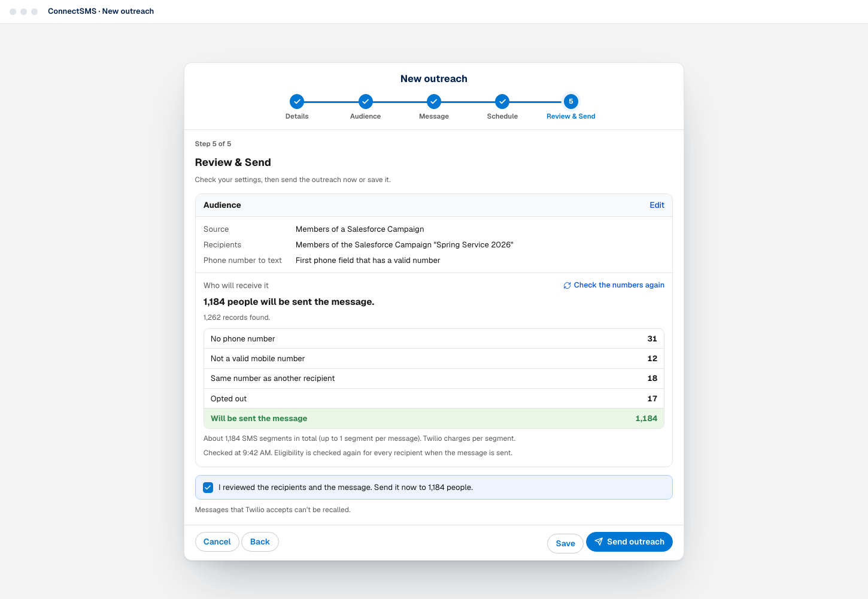868x599 pixels.
Task: Click Same number as another recipient row
Action: click(434, 379)
